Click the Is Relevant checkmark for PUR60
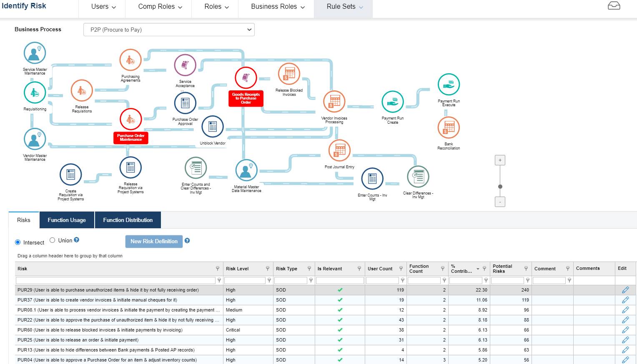Image resolution: width=637 pixels, height=364 pixels. point(339,330)
